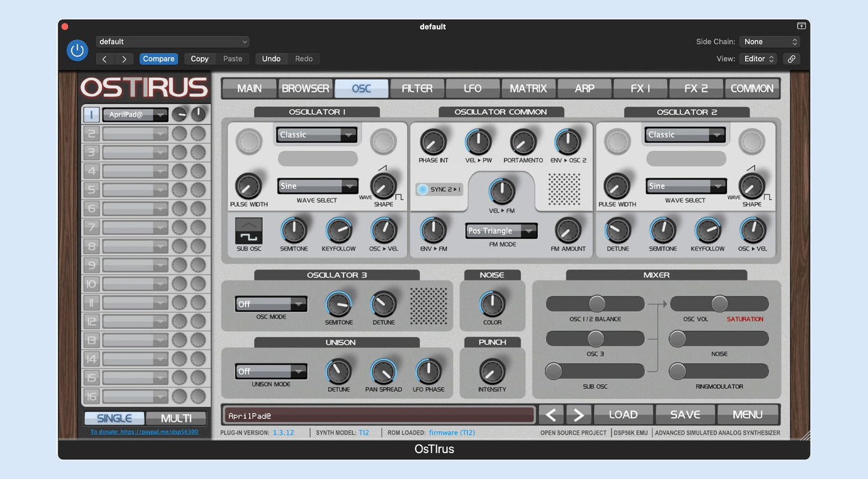Switch to the Filter tab
Screen dimensions: 868x479
pyautogui.click(x=417, y=88)
